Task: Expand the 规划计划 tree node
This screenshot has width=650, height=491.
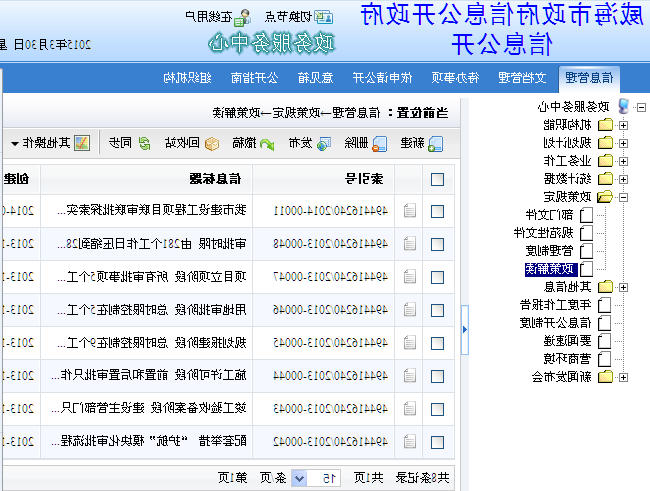Action: [623, 143]
